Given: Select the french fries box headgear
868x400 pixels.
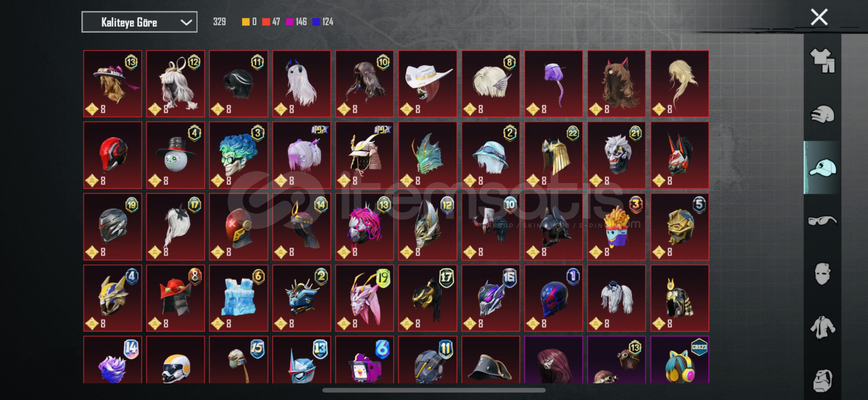Looking at the screenshot, I should (616, 227).
